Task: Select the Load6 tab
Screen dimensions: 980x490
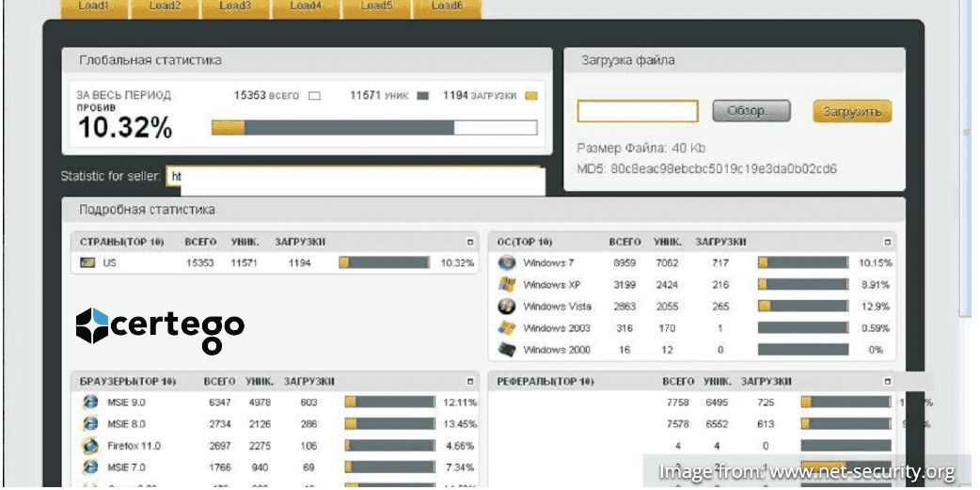Action: (x=446, y=8)
